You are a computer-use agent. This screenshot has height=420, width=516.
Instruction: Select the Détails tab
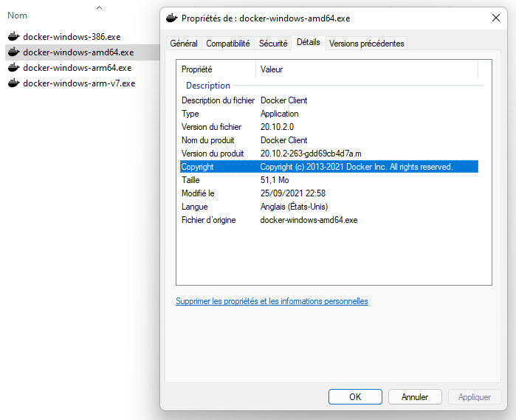click(309, 42)
